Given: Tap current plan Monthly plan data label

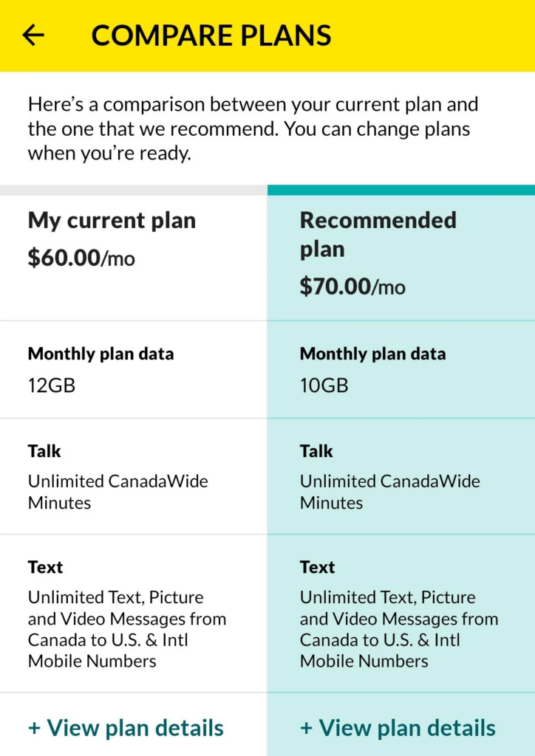Looking at the screenshot, I should click(100, 354).
